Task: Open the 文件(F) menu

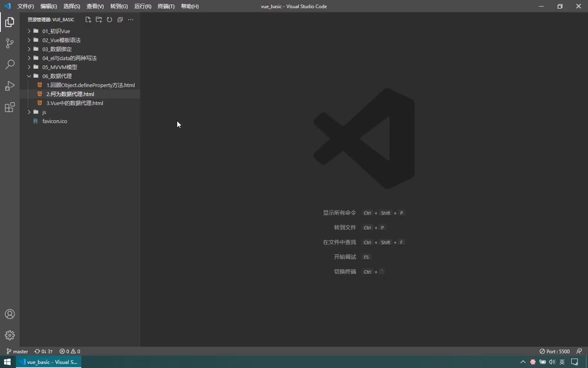Action: (x=26, y=6)
